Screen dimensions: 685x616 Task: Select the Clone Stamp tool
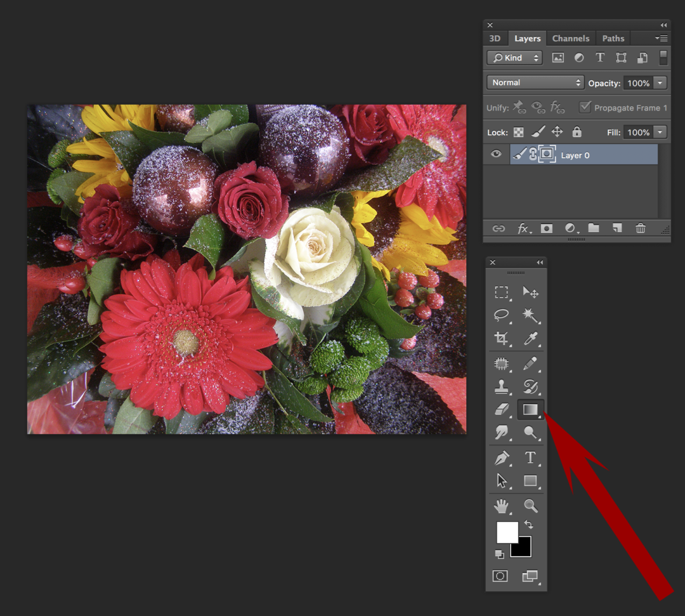coord(501,386)
